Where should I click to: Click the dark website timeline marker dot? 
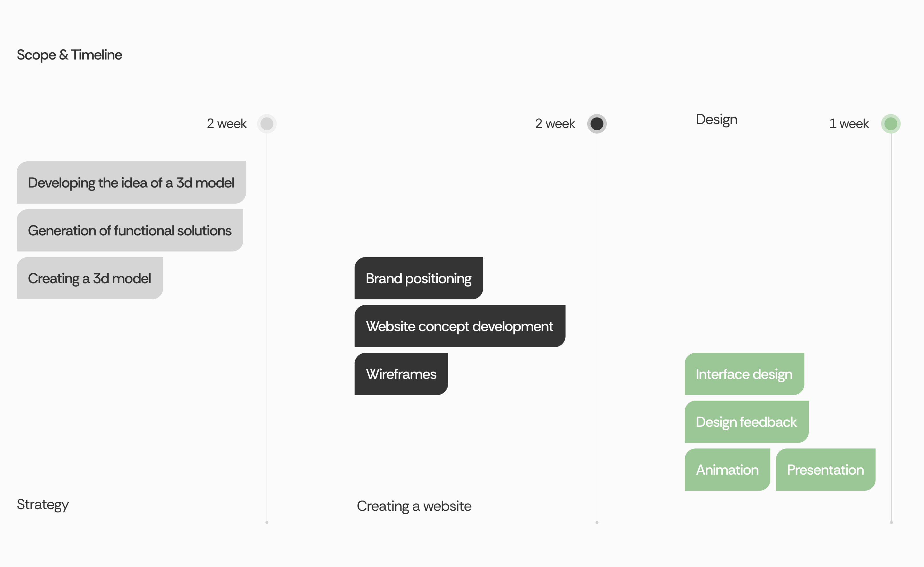(597, 123)
